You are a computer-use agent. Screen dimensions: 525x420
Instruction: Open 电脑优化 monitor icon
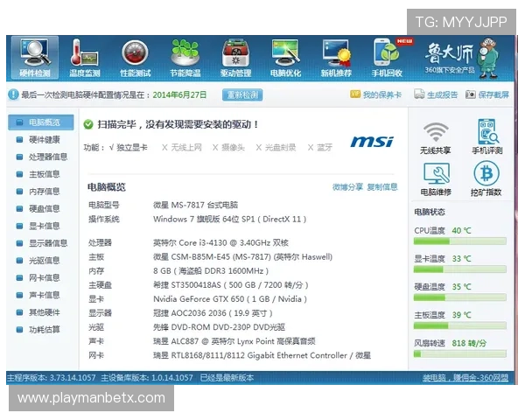click(x=285, y=57)
